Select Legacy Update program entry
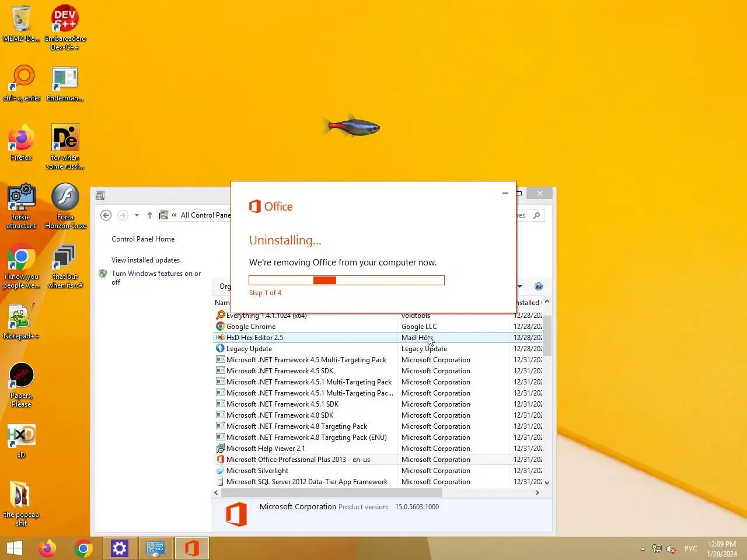 pos(378,349)
